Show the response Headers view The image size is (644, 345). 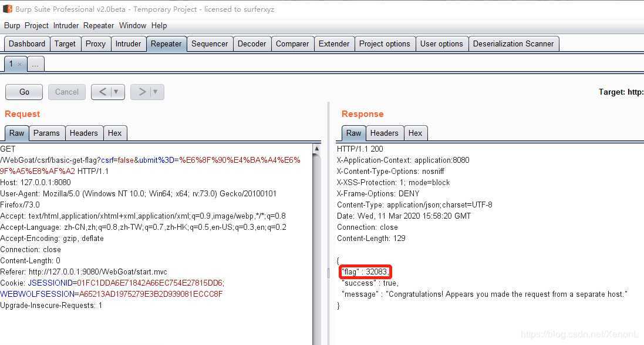[x=385, y=133]
